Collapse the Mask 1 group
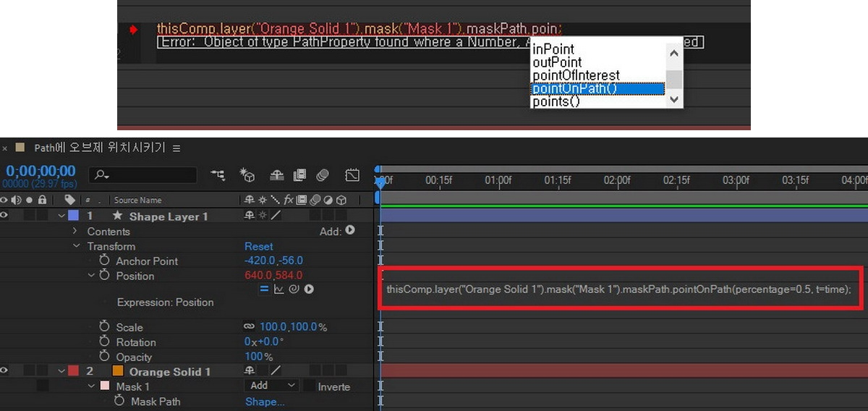Viewport: 868px width, 411px height. click(x=91, y=386)
